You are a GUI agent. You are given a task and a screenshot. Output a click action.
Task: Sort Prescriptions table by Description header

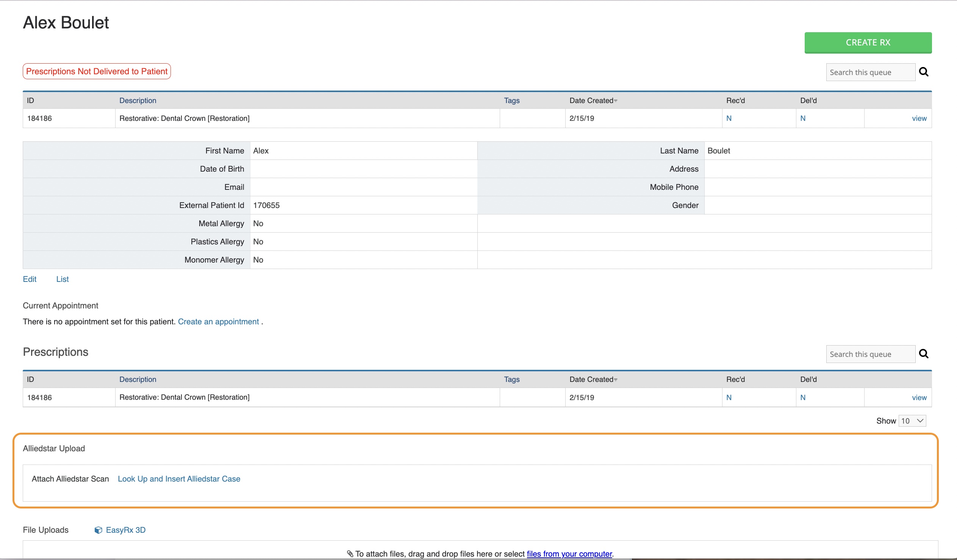pos(138,379)
